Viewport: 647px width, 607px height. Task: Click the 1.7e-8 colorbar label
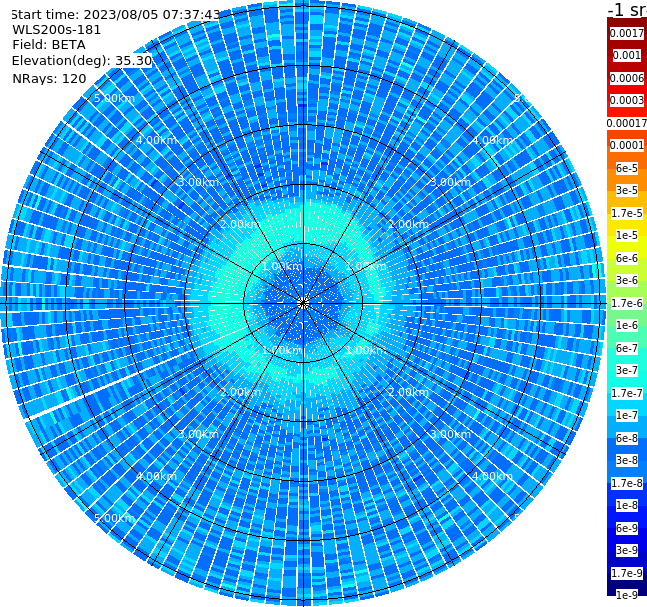coord(627,483)
